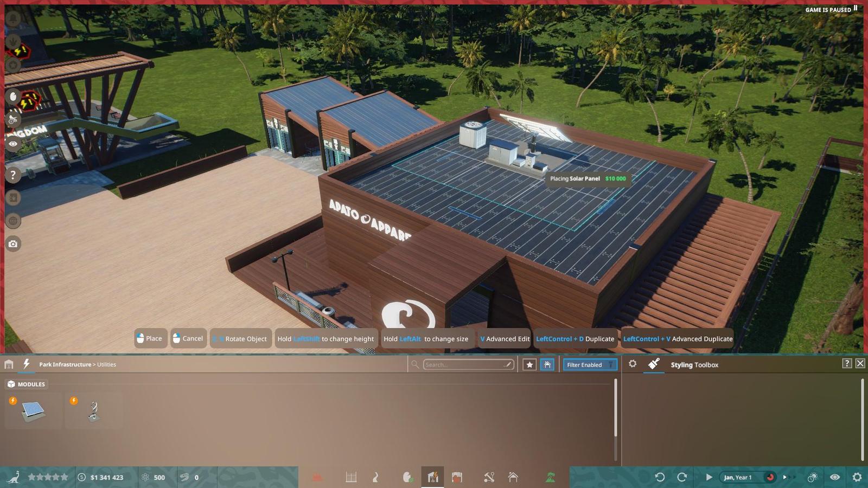868x488 pixels.
Task: Open the fences enclosure menu
Action: pos(351,477)
